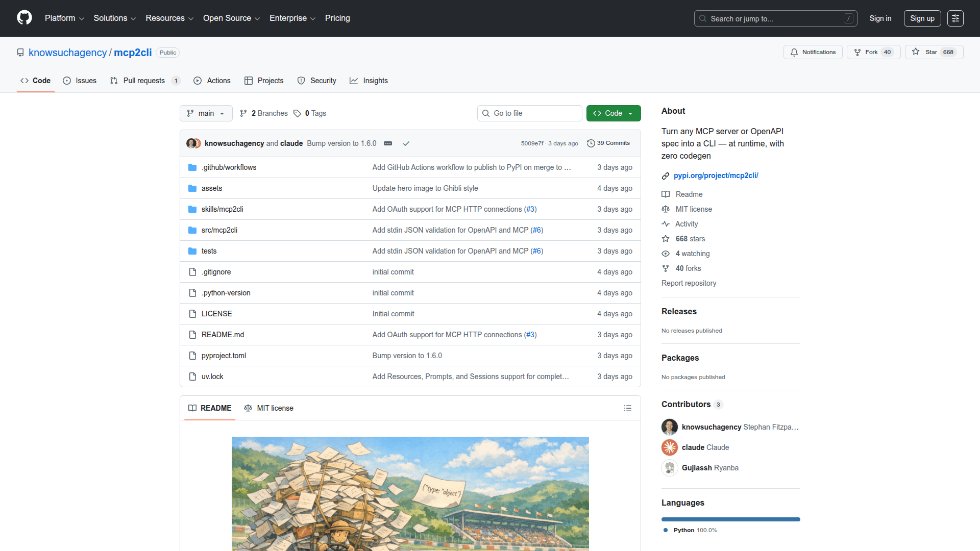The height and width of the screenshot is (551, 980).
Task: Open the pypi.org/project/mcp2cli link
Action: [716, 176]
